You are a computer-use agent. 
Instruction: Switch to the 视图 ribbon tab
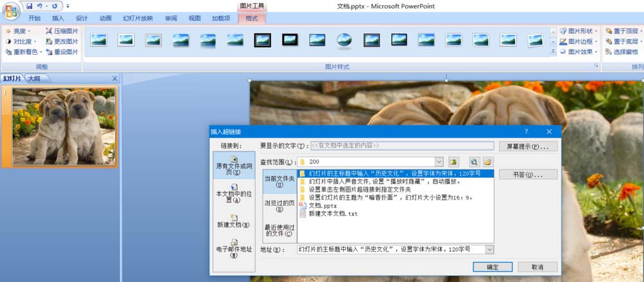point(194,18)
